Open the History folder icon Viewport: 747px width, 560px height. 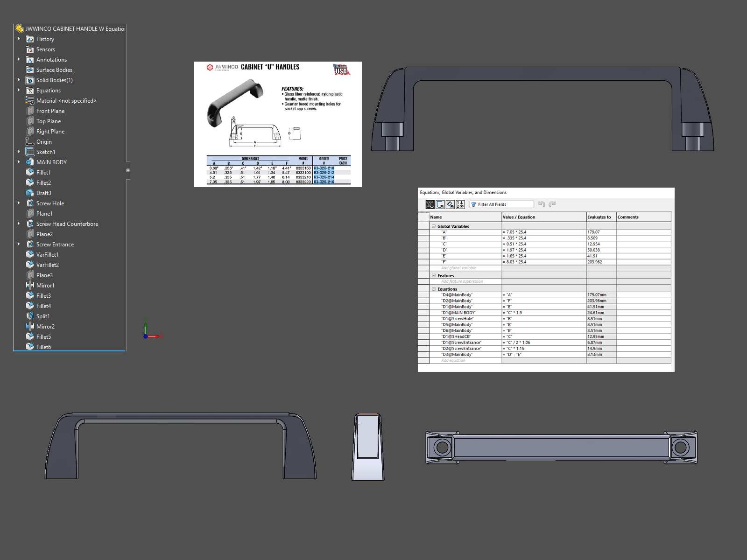click(x=30, y=39)
